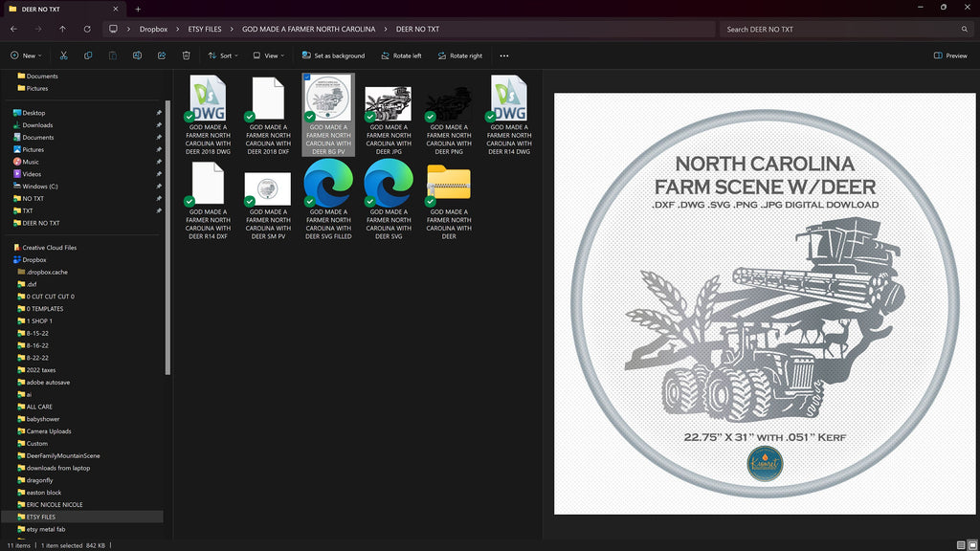Open the New dropdown menu
This screenshot has width=980, height=551.
[26, 55]
